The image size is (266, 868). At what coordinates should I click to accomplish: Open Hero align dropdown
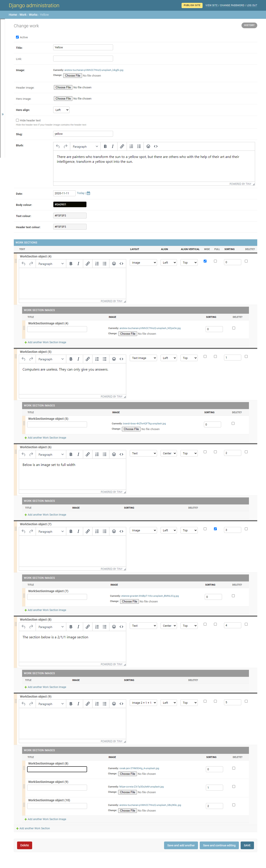pos(61,110)
